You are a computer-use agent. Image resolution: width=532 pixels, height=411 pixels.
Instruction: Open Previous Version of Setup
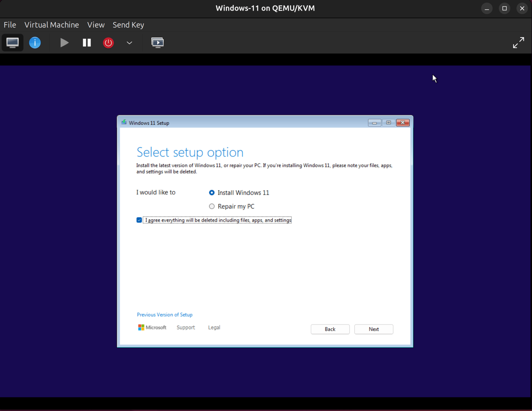164,314
